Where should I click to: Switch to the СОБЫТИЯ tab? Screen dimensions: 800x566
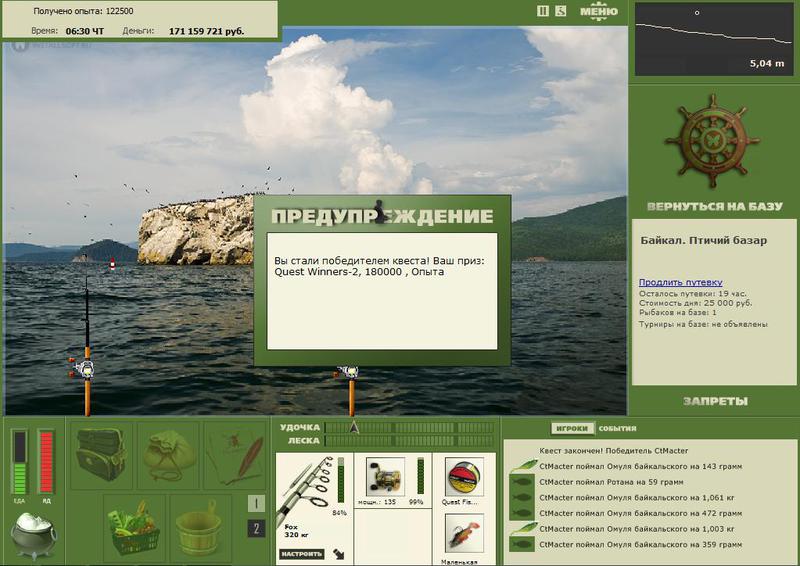(x=617, y=429)
